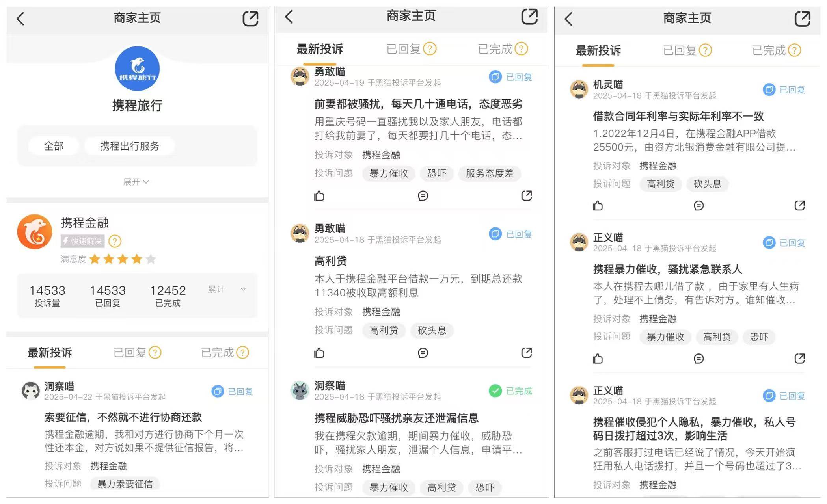Tap help icon next to 已完成 in left panel
The height and width of the screenshot is (504, 827).
tap(242, 352)
